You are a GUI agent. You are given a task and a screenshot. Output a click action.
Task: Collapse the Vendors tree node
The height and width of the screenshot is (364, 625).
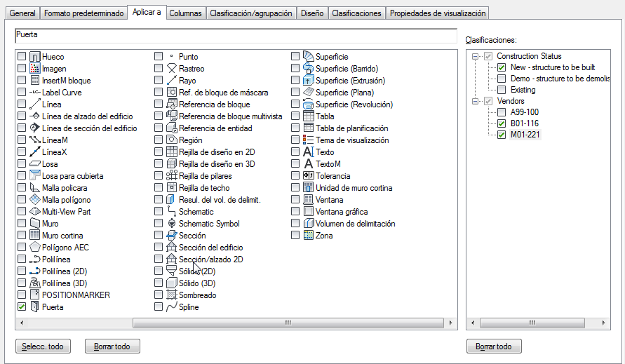tap(475, 101)
